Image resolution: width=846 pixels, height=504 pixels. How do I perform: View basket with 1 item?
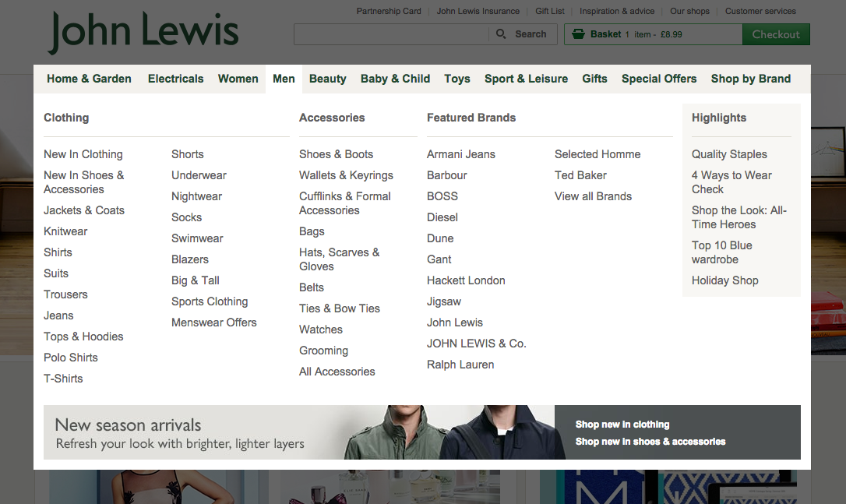click(x=654, y=34)
